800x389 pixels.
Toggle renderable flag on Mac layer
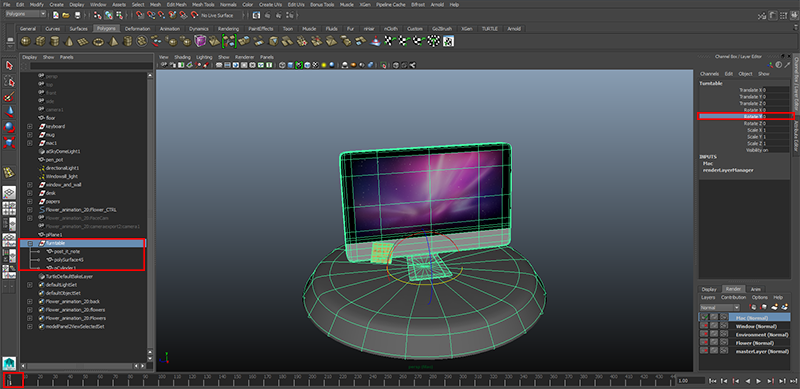(704, 317)
